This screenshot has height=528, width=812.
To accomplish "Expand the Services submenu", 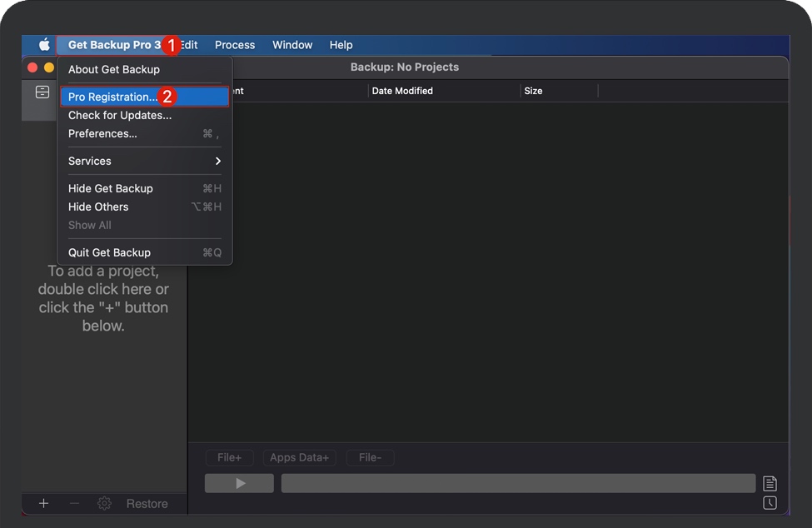I will coord(144,161).
